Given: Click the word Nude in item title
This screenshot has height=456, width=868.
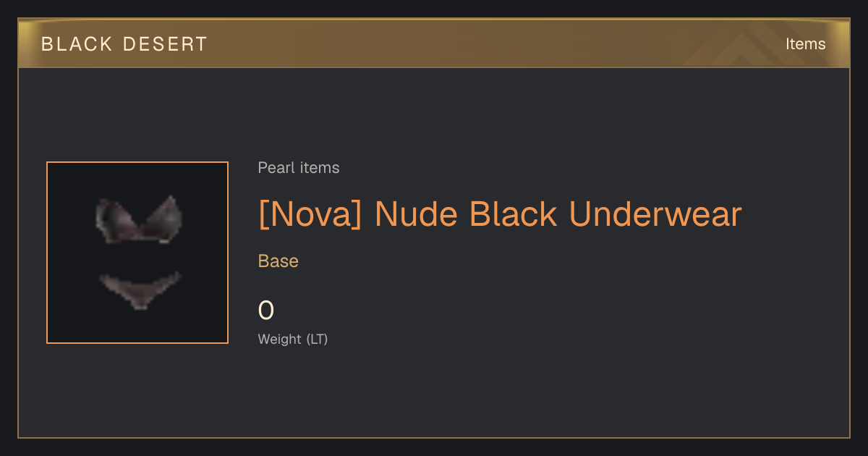Looking at the screenshot, I should [416, 214].
